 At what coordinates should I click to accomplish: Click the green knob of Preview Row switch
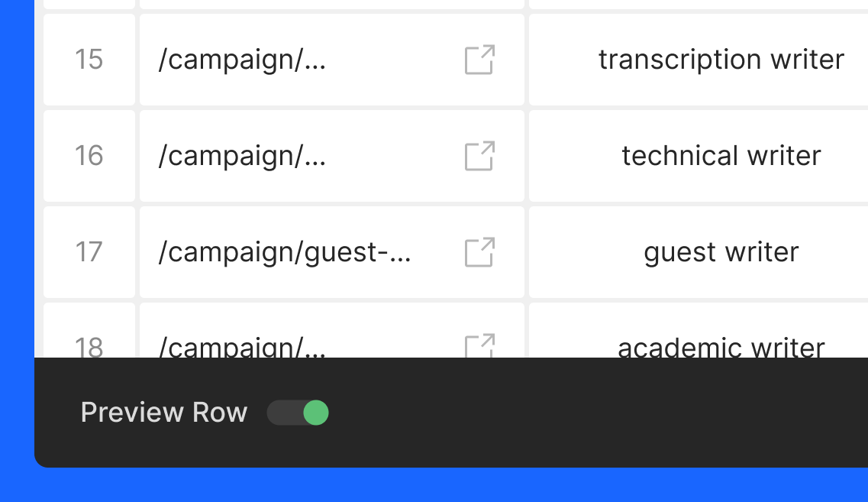pos(316,413)
